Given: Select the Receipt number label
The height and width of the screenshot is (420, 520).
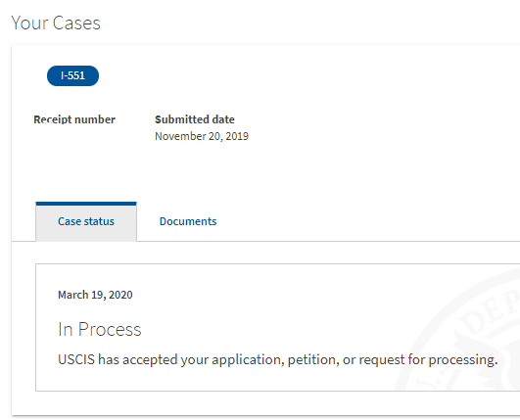Looking at the screenshot, I should point(74,119).
